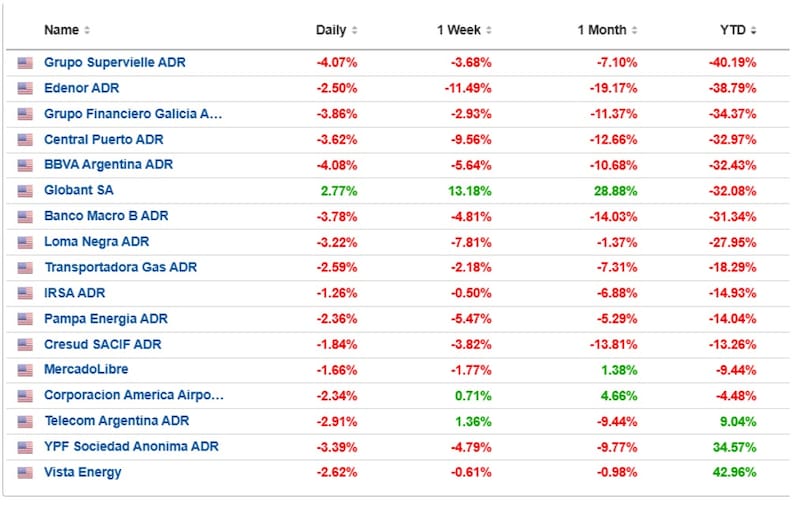
Task: Open Corporacion America Airports link
Action: (134, 395)
